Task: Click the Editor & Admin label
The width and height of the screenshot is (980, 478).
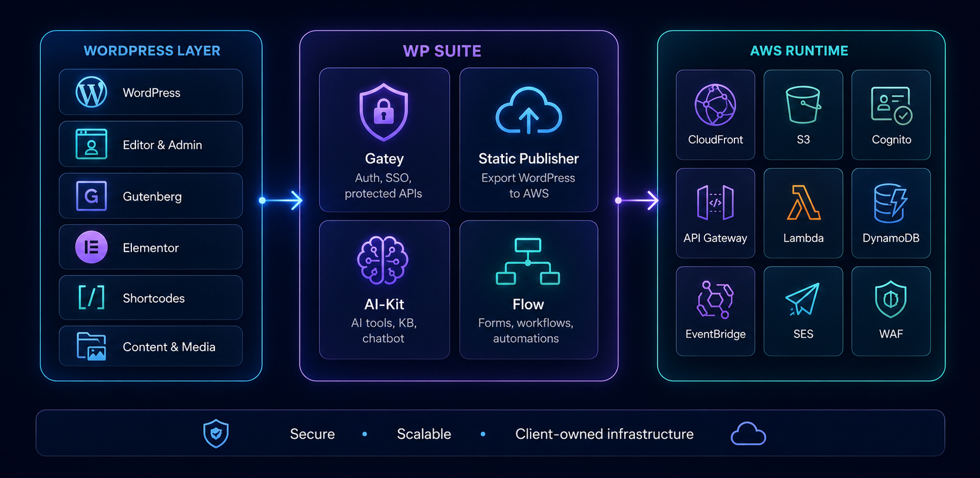Action: [162, 145]
